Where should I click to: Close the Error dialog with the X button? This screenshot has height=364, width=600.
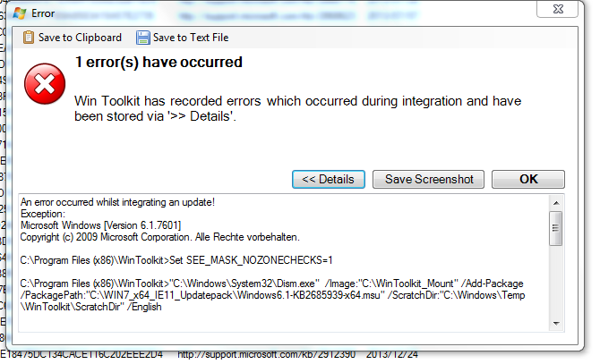point(558,9)
